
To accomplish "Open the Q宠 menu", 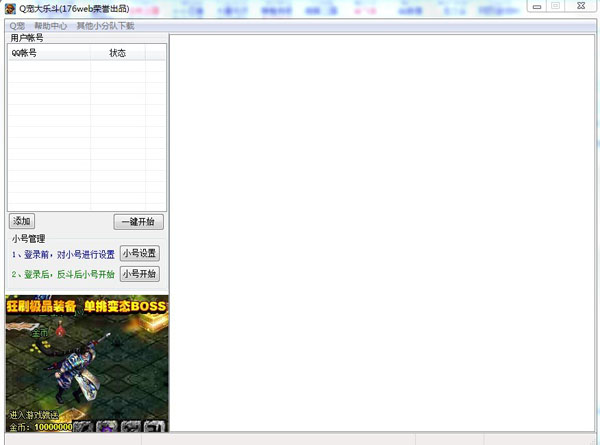I will [x=17, y=26].
